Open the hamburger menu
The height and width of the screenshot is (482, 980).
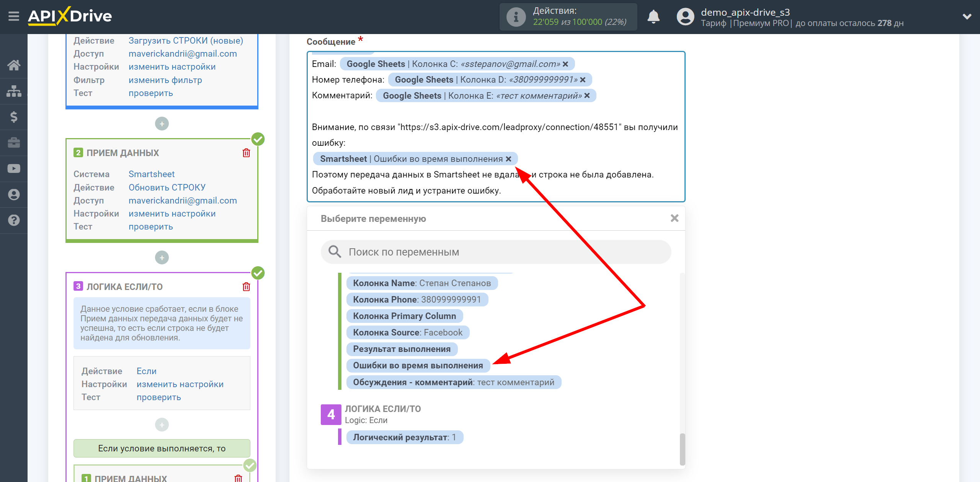(14, 16)
